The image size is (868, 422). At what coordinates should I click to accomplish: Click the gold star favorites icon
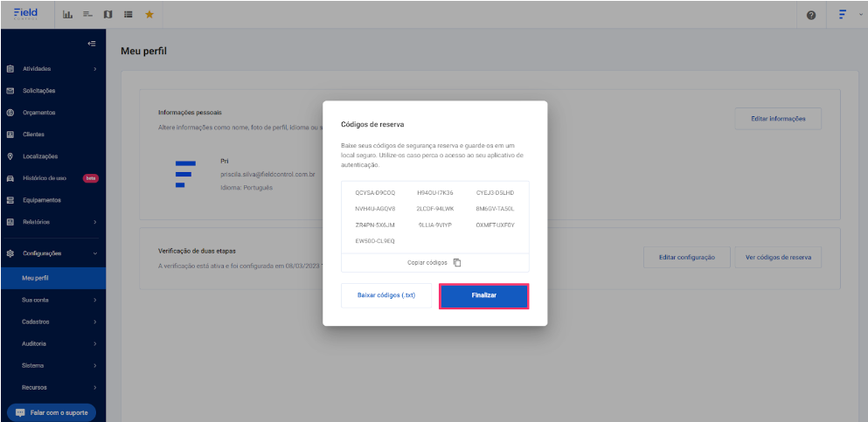(x=149, y=15)
